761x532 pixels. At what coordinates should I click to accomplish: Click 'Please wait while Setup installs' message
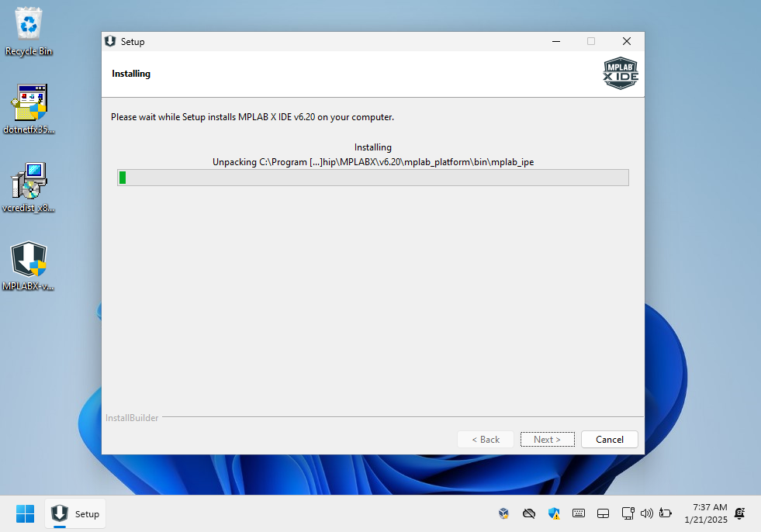pos(252,117)
